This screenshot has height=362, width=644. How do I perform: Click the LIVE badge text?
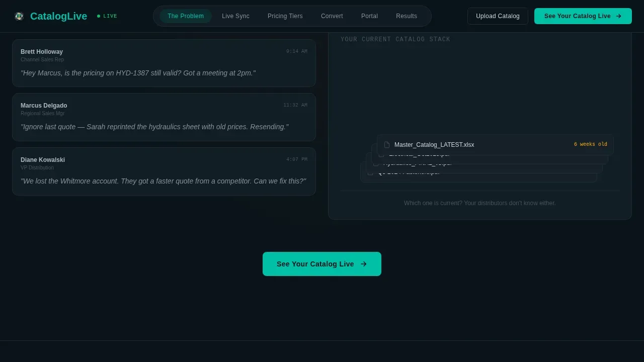pos(110,16)
